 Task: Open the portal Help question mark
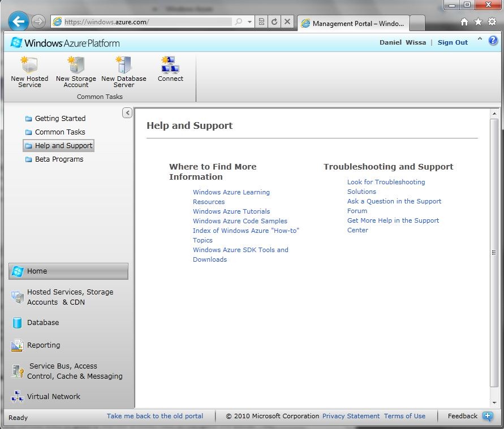493,41
